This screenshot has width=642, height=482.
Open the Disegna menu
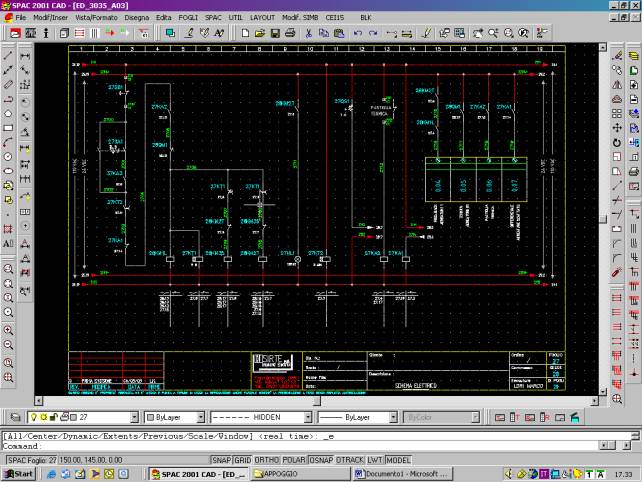137,18
